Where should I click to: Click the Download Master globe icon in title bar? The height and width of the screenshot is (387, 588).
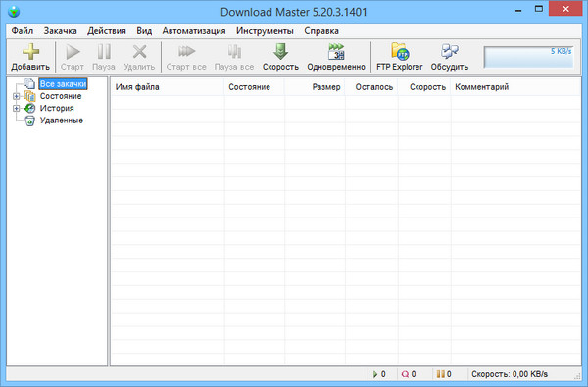pyautogui.click(x=14, y=11)
